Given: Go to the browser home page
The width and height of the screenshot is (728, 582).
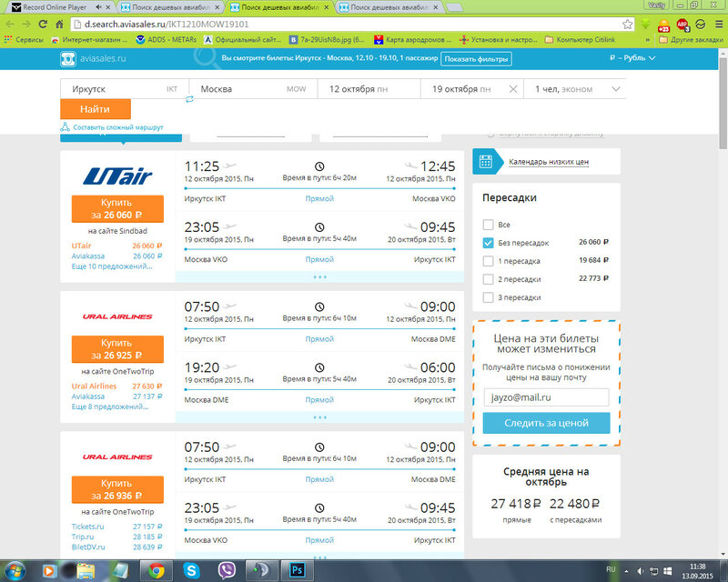Looking at the screenshot, I should coord(59,25).
